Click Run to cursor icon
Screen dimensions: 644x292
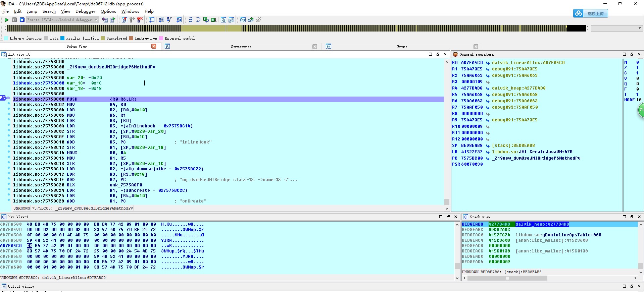click(x=213, y=20)
